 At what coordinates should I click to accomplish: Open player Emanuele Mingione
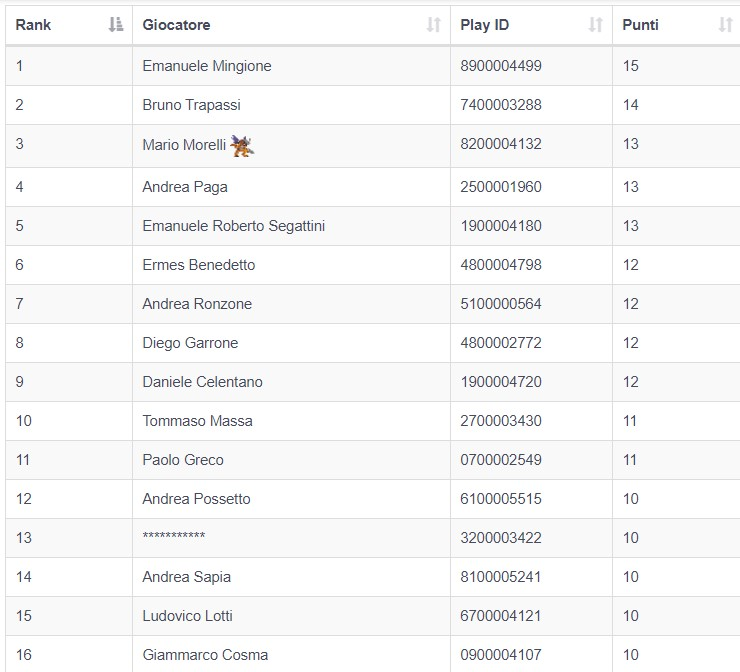click(x=207, y=66)
